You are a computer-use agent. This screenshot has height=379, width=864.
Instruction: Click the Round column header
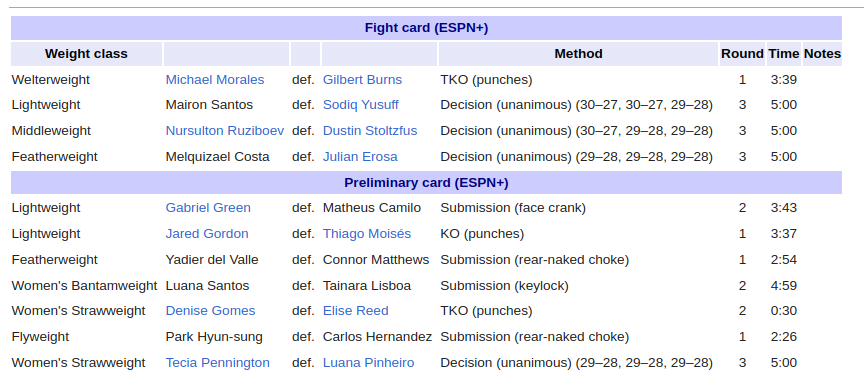pos(742,54)
